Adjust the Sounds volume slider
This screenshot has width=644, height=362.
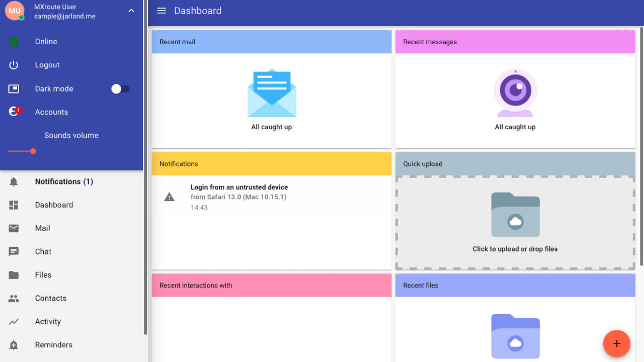tap(33, 151)
